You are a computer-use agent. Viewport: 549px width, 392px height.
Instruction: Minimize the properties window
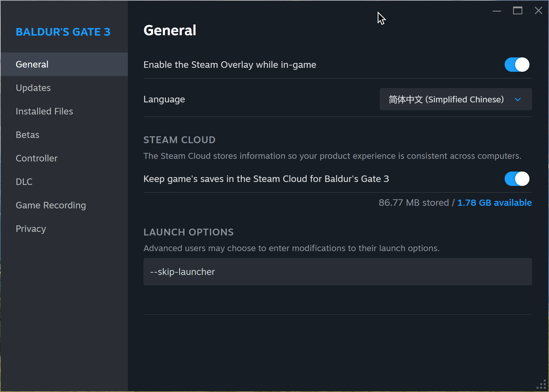[x=497, y=11]
